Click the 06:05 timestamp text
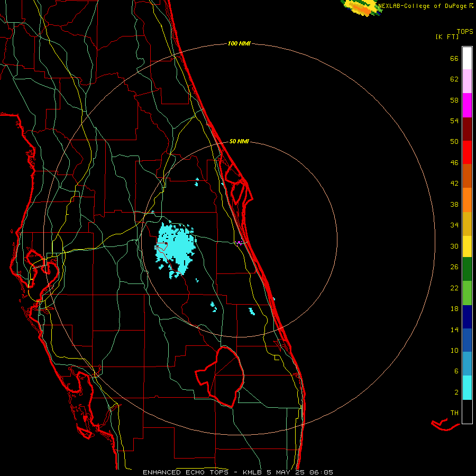The image size is (476, 476). [x=321, y=472]
